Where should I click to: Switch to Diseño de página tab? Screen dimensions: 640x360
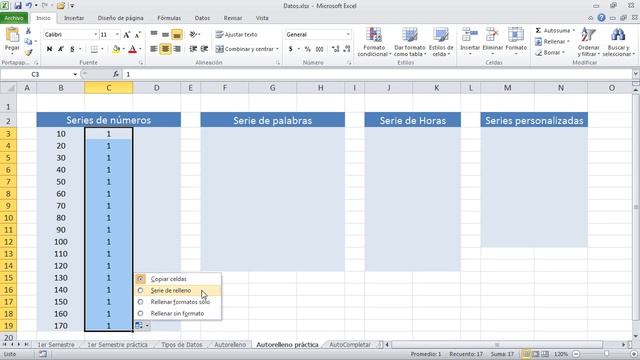tap(120, 18)
